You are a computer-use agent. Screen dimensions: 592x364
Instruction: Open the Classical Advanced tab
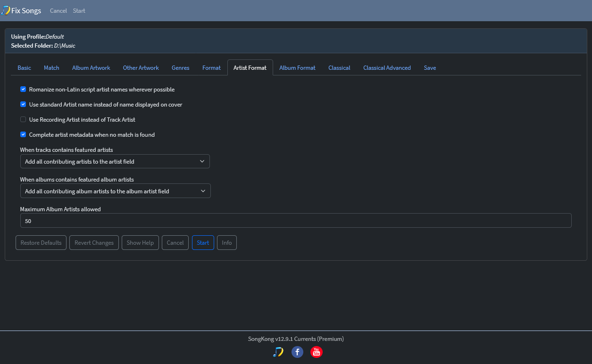tap(387, 67)
